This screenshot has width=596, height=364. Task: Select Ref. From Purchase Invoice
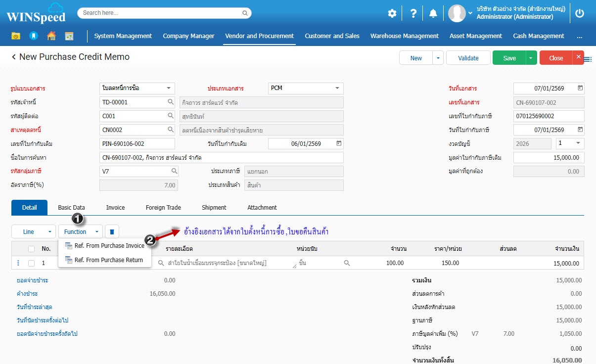pyautogui.click(x=109, y=246)
